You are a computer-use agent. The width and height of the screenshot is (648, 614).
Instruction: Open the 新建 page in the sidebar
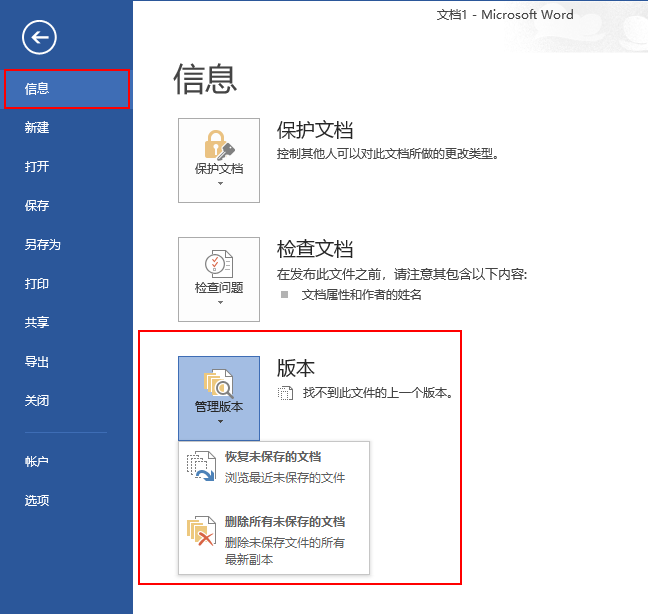coord(37,128)
